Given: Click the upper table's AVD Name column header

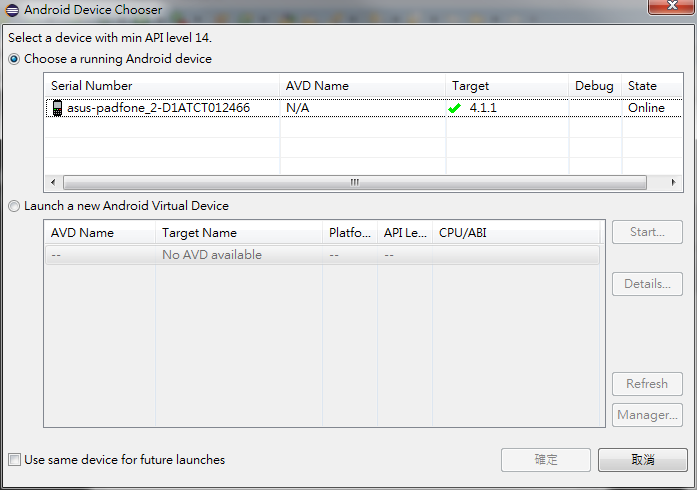Looking at the screenshot, I should [363, 85].
